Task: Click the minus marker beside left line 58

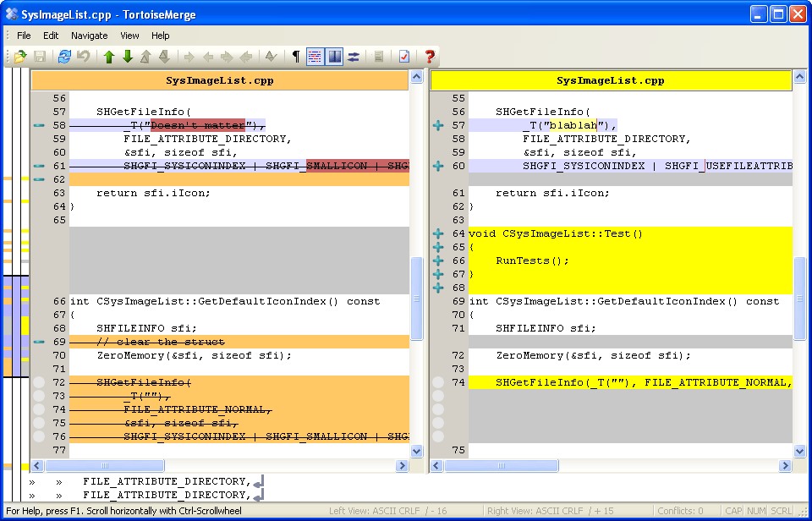Action: 38,125
